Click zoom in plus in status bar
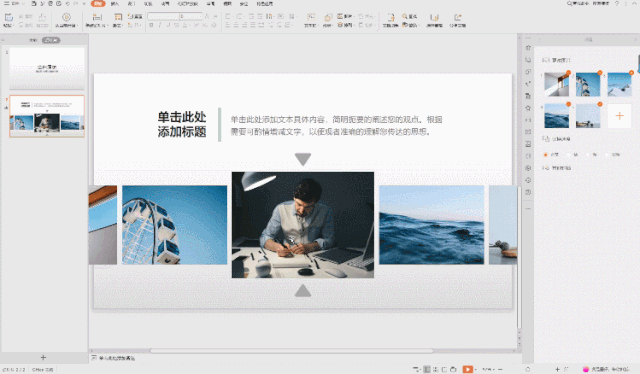 tap(557, 369)
